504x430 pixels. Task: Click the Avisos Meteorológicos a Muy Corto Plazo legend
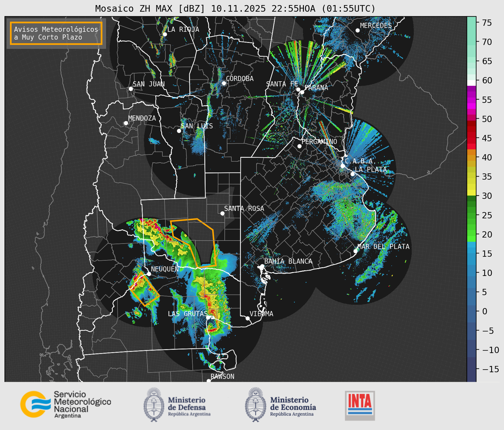pos(56,33)
